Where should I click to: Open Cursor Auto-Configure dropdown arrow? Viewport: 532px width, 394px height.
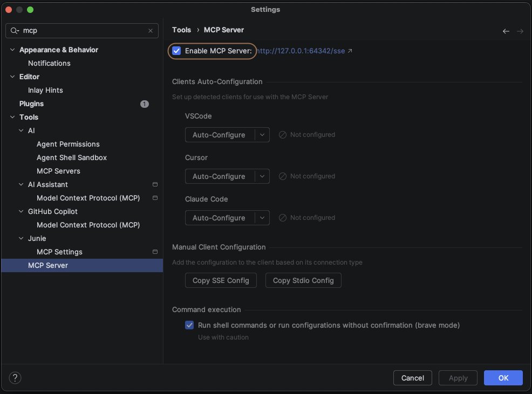(x=262, y=176)
